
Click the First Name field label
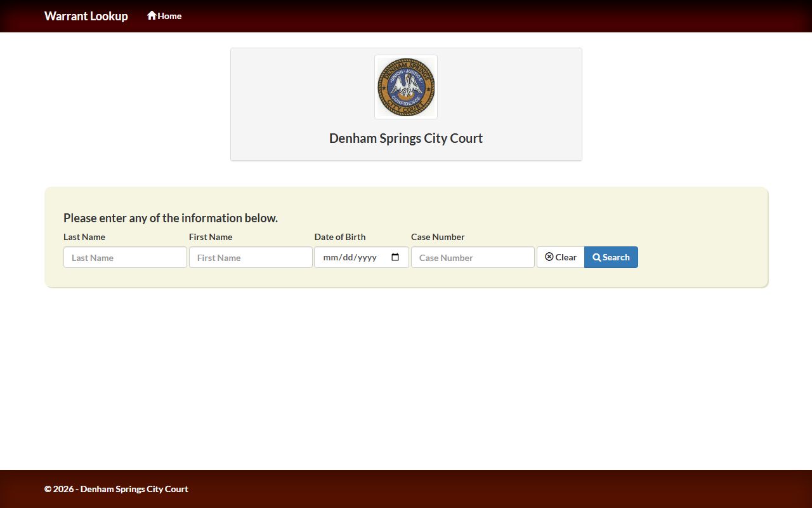tap(211, 237)
